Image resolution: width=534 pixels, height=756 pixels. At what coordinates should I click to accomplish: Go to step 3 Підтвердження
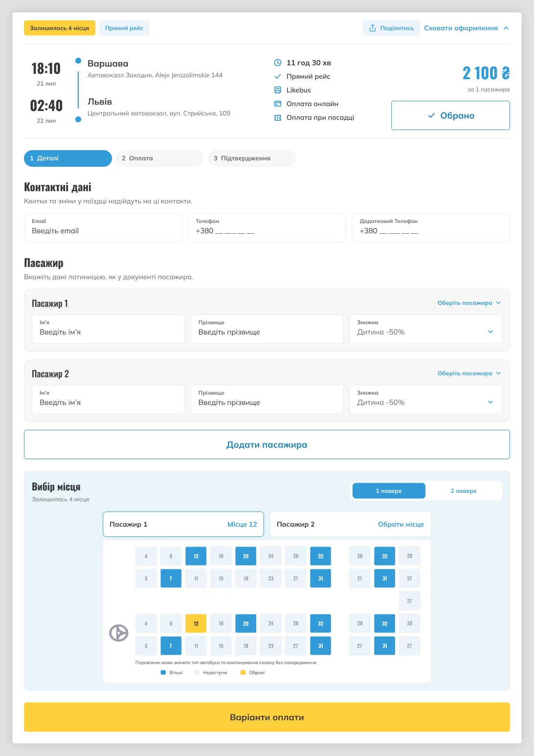pos(252,158)
